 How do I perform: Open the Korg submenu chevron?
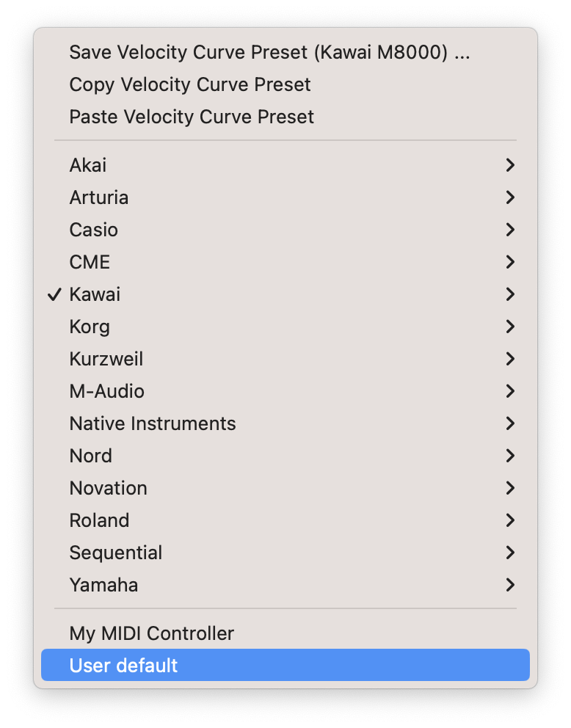coord(510,326)
